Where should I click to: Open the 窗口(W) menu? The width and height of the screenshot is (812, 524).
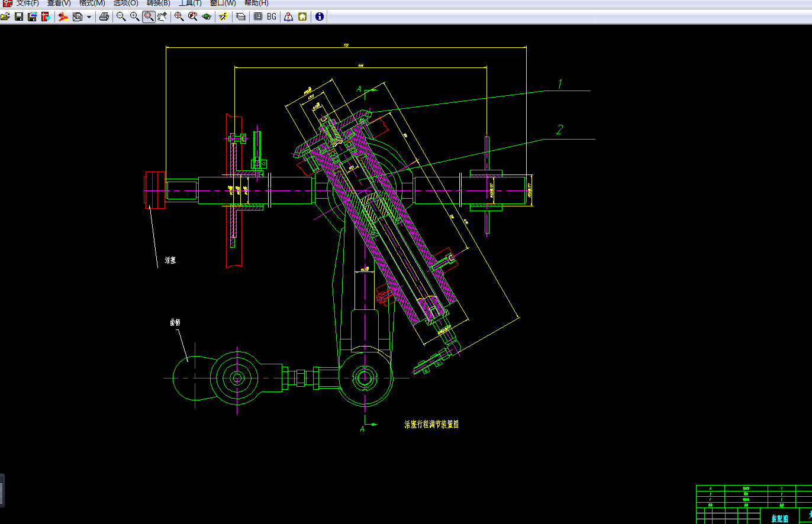(x=223, y=3)
